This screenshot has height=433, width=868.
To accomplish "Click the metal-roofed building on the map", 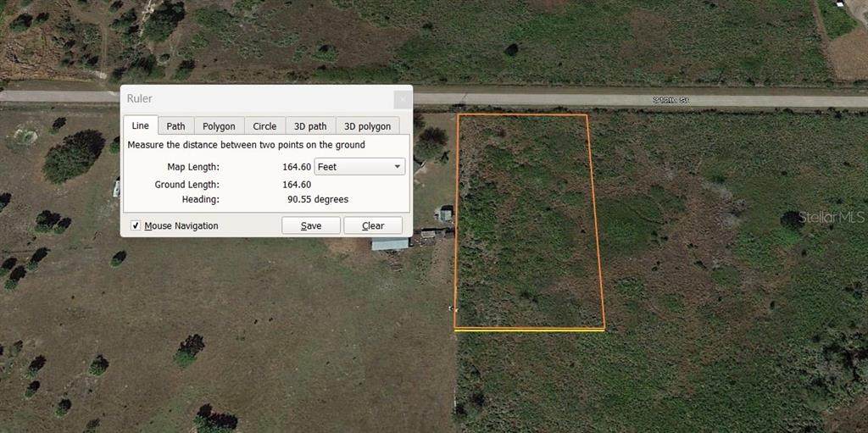I will pos(390,244).
